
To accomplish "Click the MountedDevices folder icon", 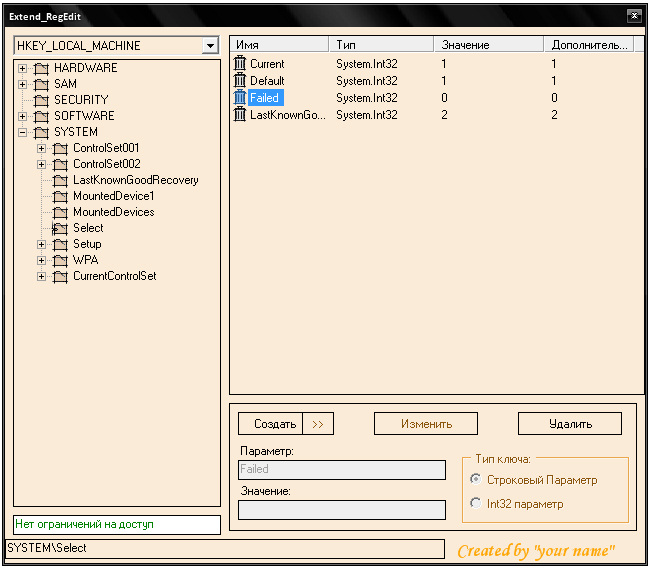I will 60,212.
